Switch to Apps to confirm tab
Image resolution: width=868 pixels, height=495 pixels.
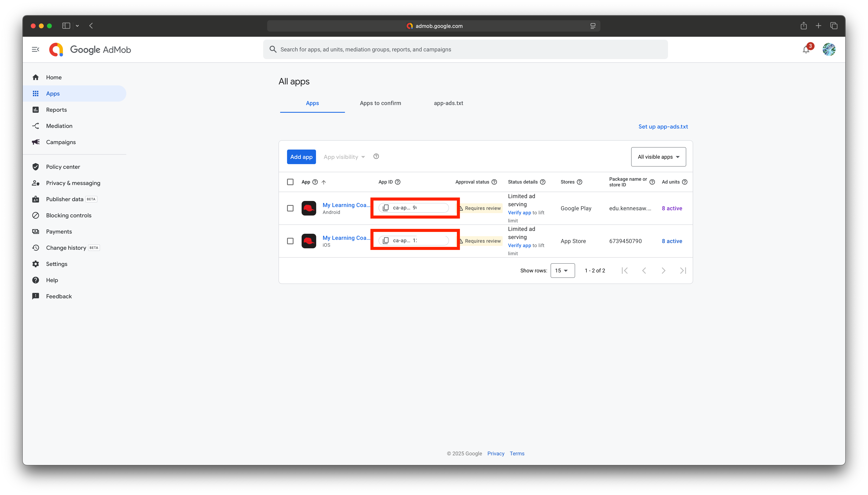(x=380, y=103)
